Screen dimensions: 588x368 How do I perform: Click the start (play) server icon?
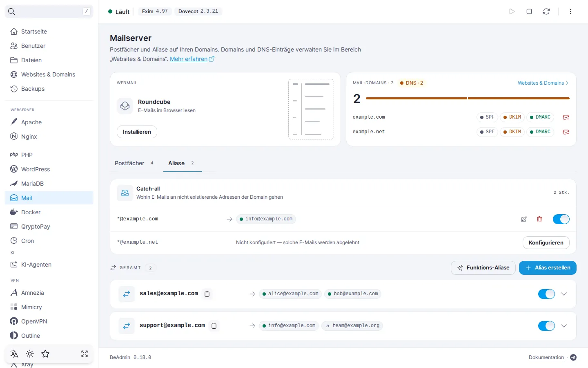tap(512, 11)
